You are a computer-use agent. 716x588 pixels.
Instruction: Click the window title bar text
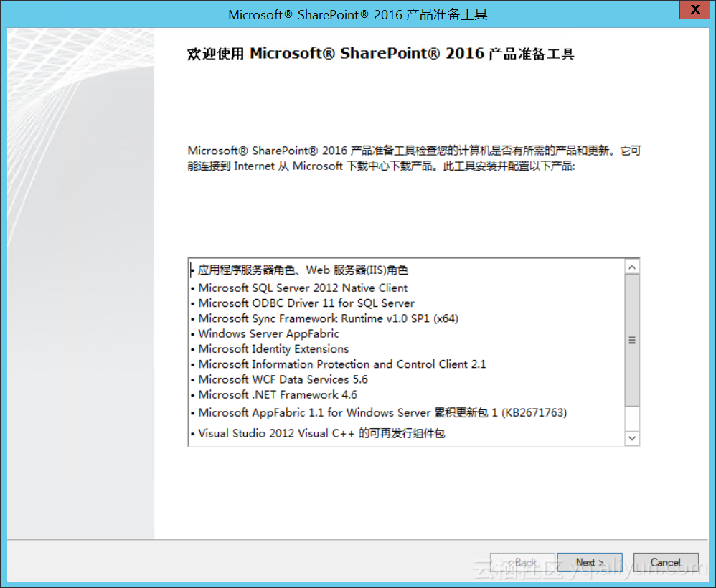(357, 14)
